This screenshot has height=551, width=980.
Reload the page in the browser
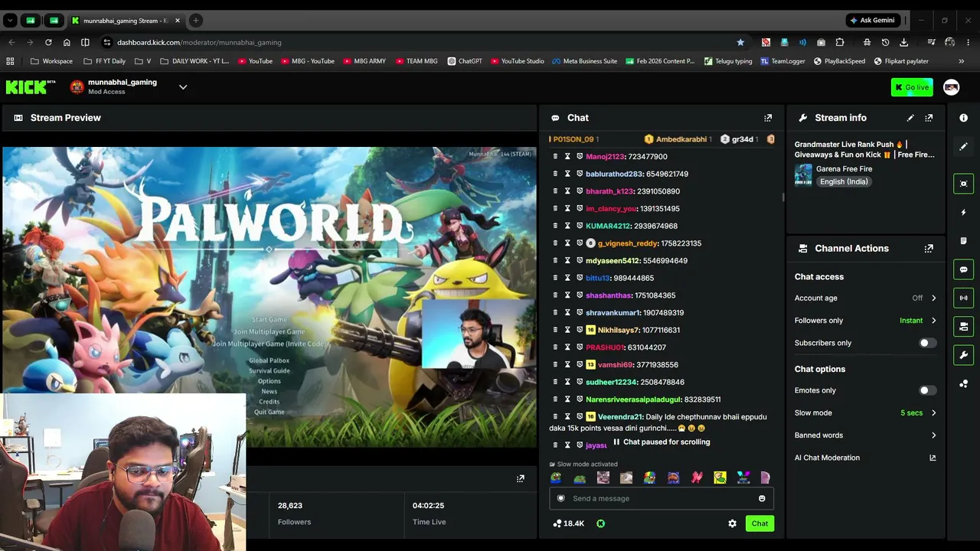[x=48, y=42]
